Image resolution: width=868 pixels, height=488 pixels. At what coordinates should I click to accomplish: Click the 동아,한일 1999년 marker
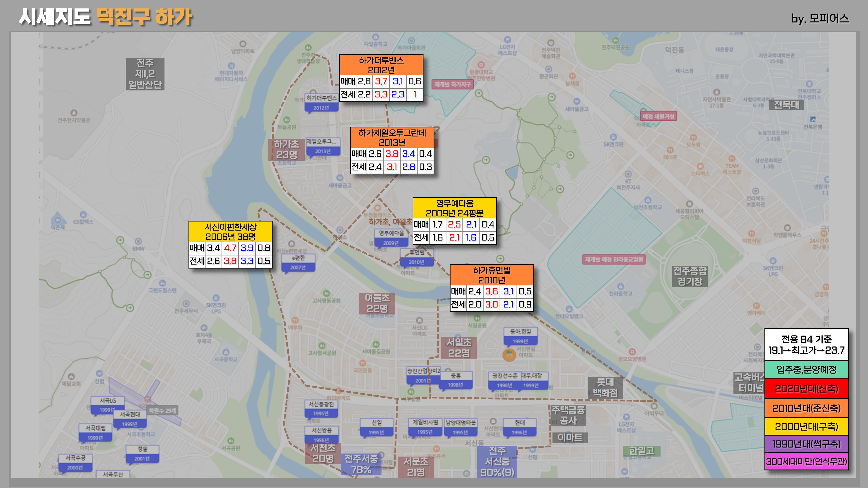(520, 336)
